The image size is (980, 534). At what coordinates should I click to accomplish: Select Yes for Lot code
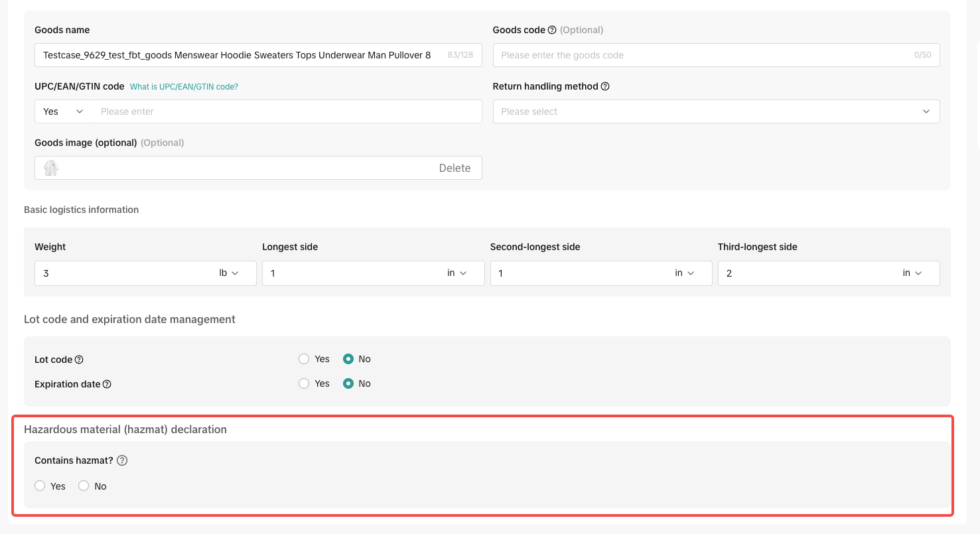pos(304,359)
